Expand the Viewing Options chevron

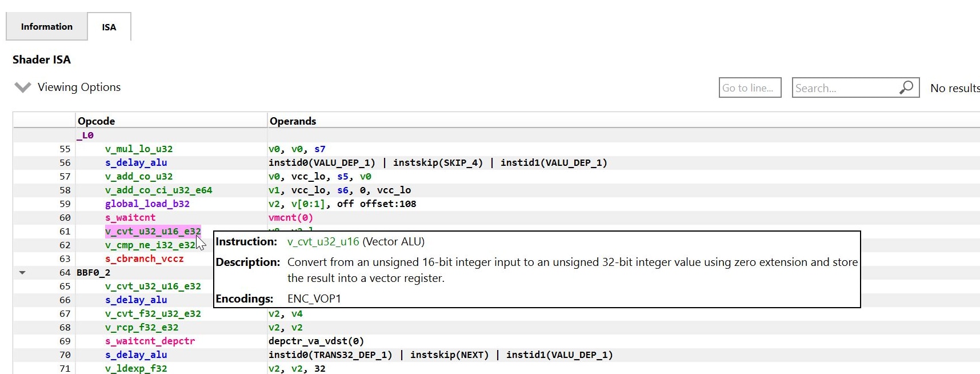pyautogui.click(x=23, y=87)
